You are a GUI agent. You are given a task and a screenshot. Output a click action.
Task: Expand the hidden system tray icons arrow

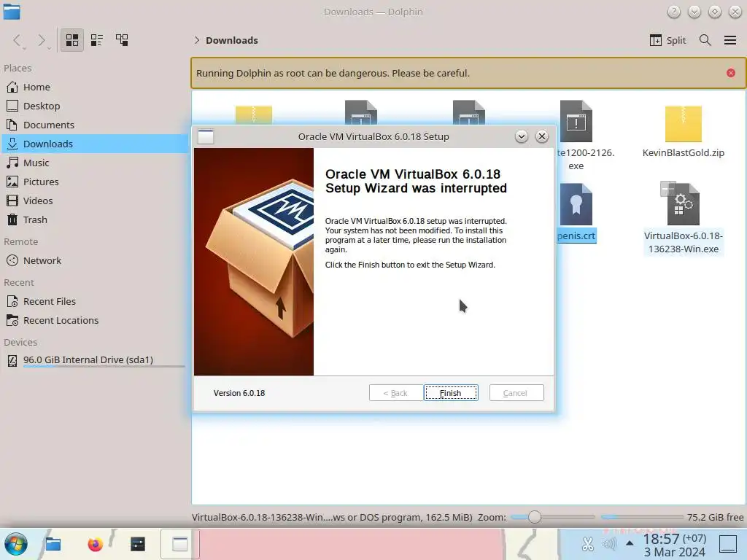(x=630, y=542)
